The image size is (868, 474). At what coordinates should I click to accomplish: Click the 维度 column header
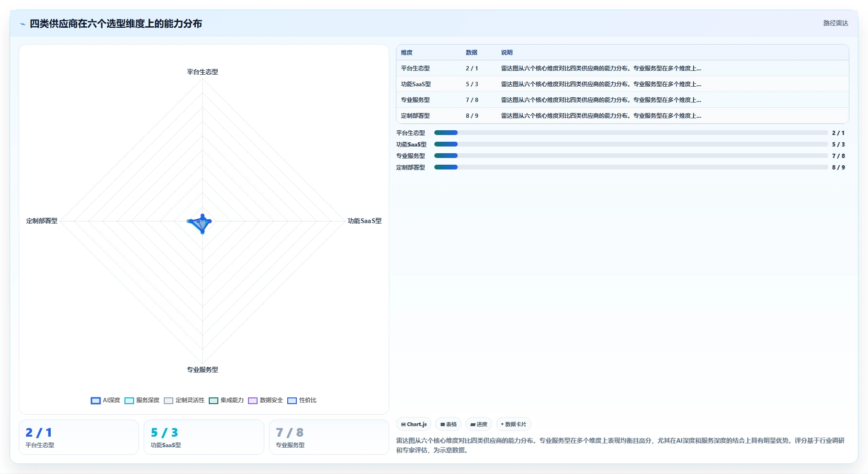[406, 53]
